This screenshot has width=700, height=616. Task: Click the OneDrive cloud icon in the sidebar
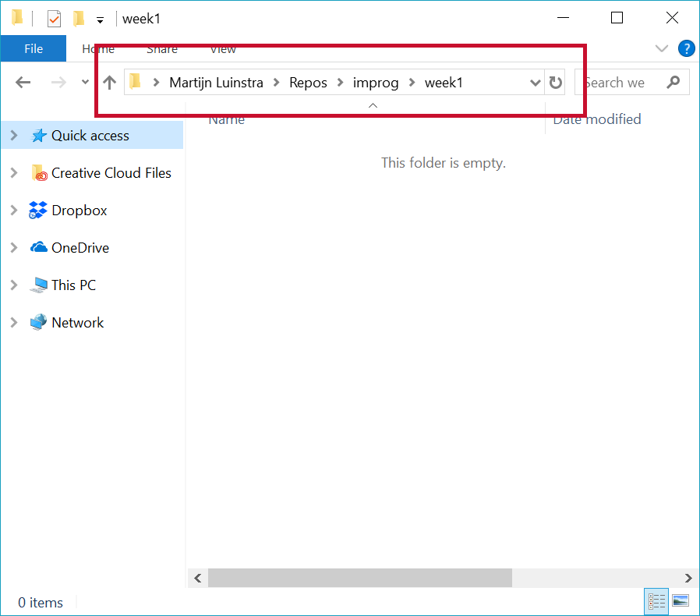[40, 247]
